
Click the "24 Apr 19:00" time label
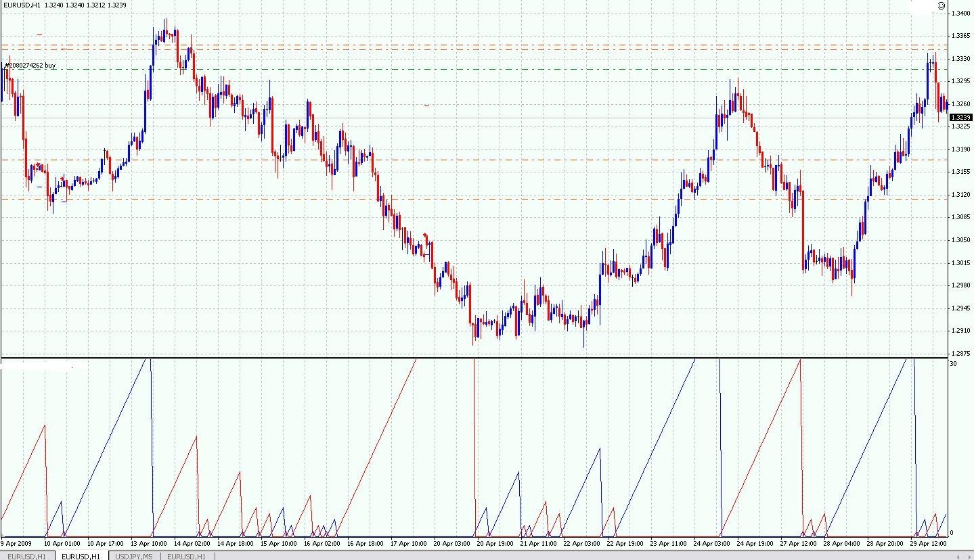click(755, 543)
